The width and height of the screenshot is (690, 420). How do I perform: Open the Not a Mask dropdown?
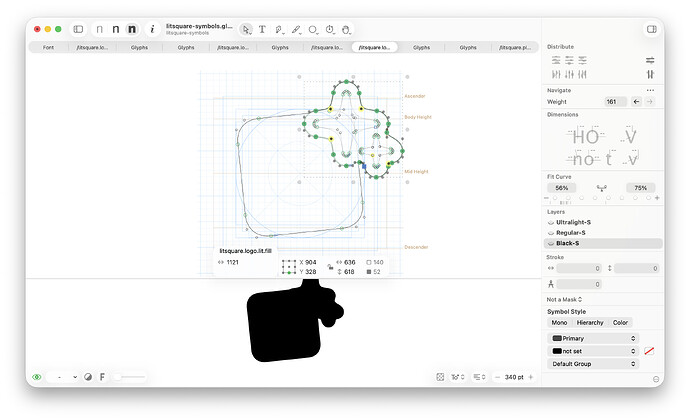pyautogui.click(x=564, y=299)
